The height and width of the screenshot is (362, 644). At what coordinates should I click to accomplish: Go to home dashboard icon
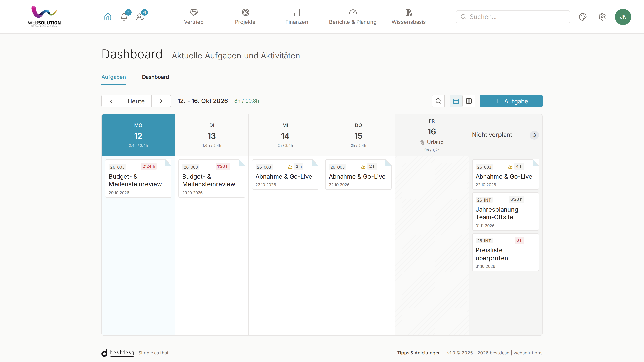point(108,17)
